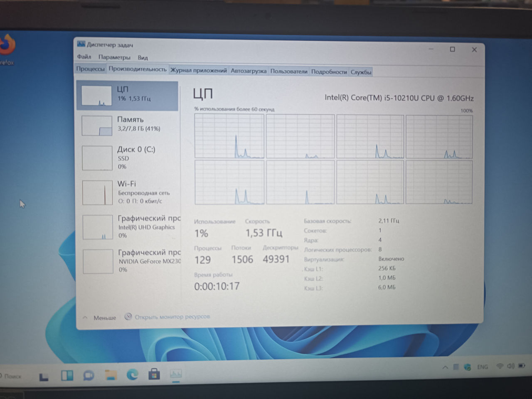Click the Логических процессоров value 8
The image size is (532, 399).
click(x=380, y=249)
